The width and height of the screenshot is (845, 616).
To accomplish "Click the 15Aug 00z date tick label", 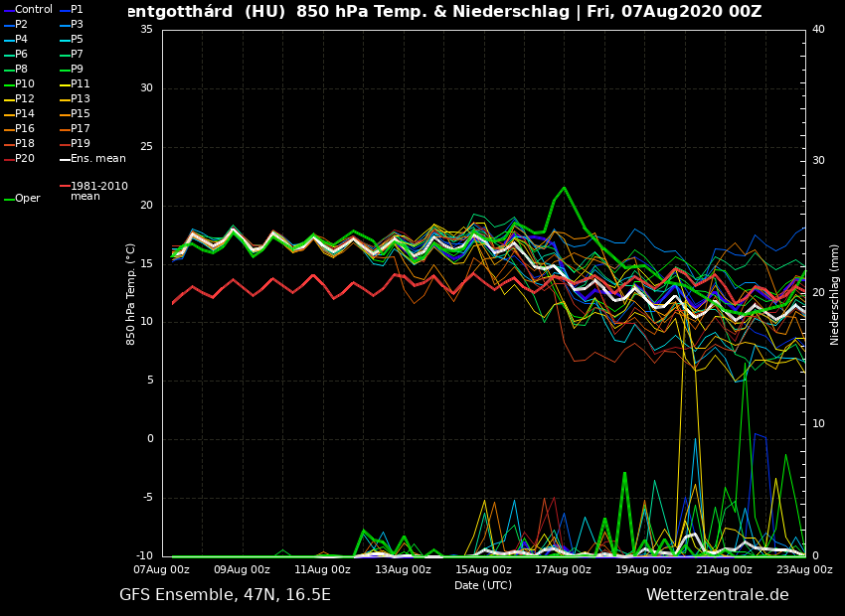I will 483,570.
